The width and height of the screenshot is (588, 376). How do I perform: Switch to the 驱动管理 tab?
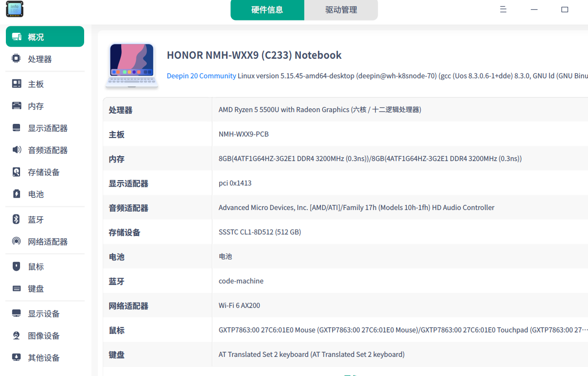coord(341,10)
